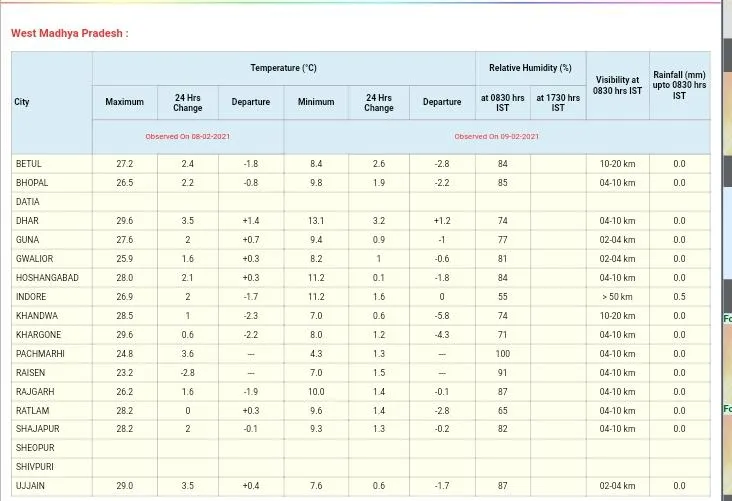This screenshot has height=501, width=732.
Task: Click Bhopal maximum temperature 26.5
Action: [x=125, y=183]
